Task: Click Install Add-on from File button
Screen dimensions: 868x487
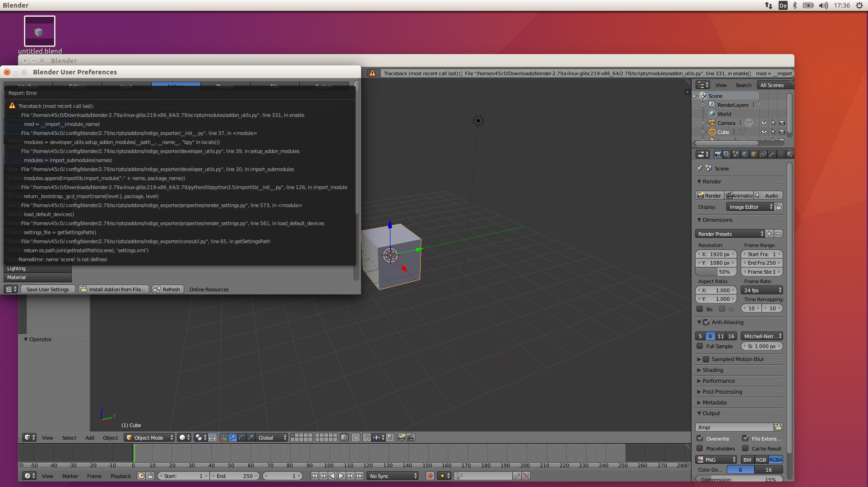Action: (113, 289)
